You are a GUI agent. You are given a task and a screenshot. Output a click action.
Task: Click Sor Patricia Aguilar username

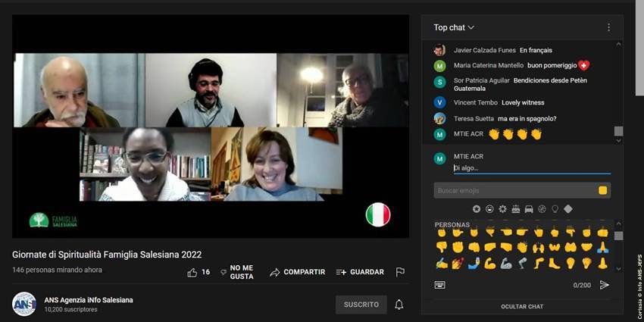point(482,80)
